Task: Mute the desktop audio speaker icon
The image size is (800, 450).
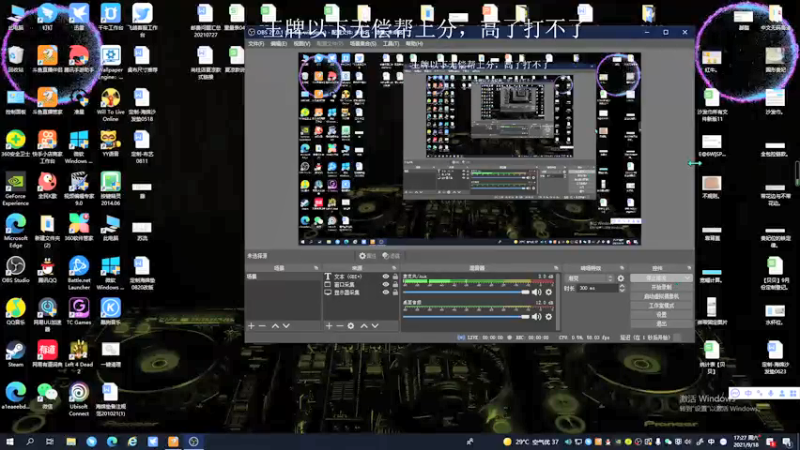Action: click(536, 317)
